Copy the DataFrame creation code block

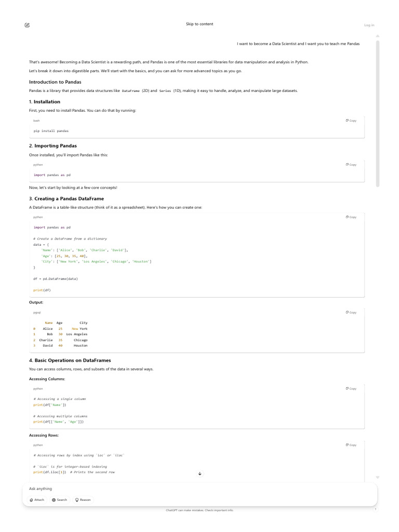(351, 217)
